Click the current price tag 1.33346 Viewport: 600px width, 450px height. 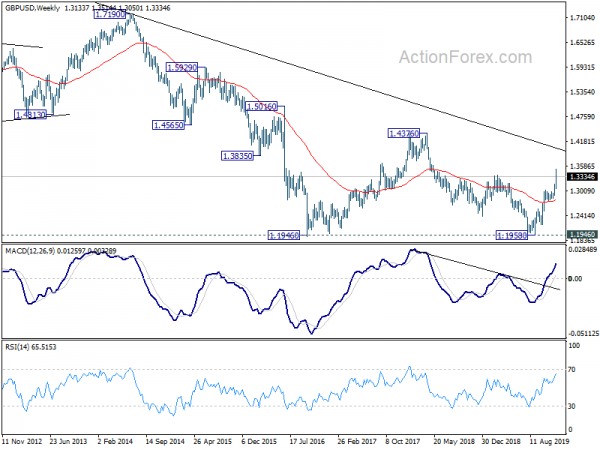[582, 176]
